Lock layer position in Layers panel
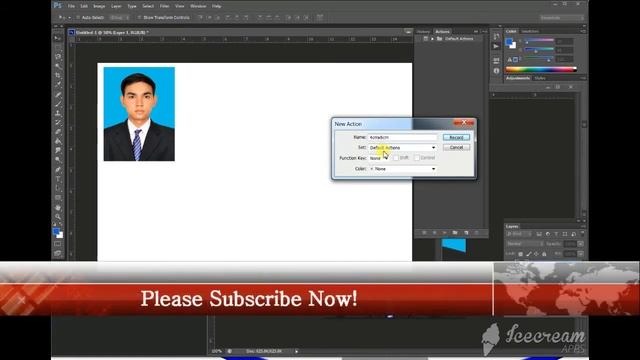Screen dimensions: 640x360 (536, 254)
